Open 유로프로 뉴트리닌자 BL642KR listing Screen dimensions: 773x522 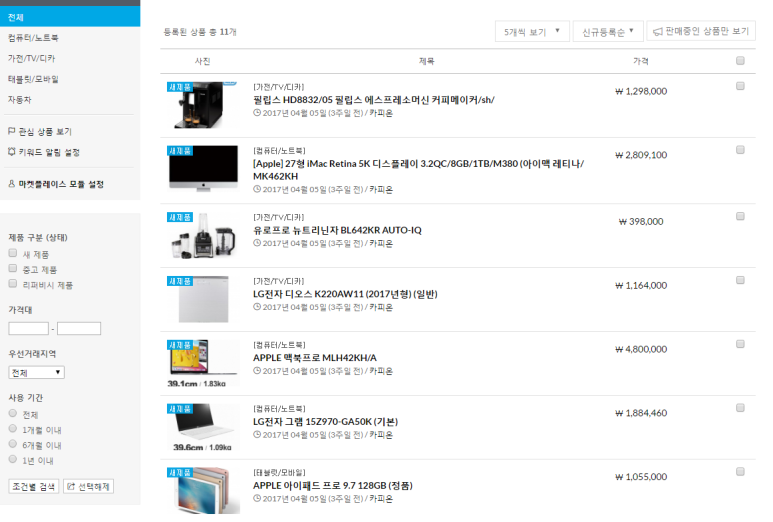337,230
